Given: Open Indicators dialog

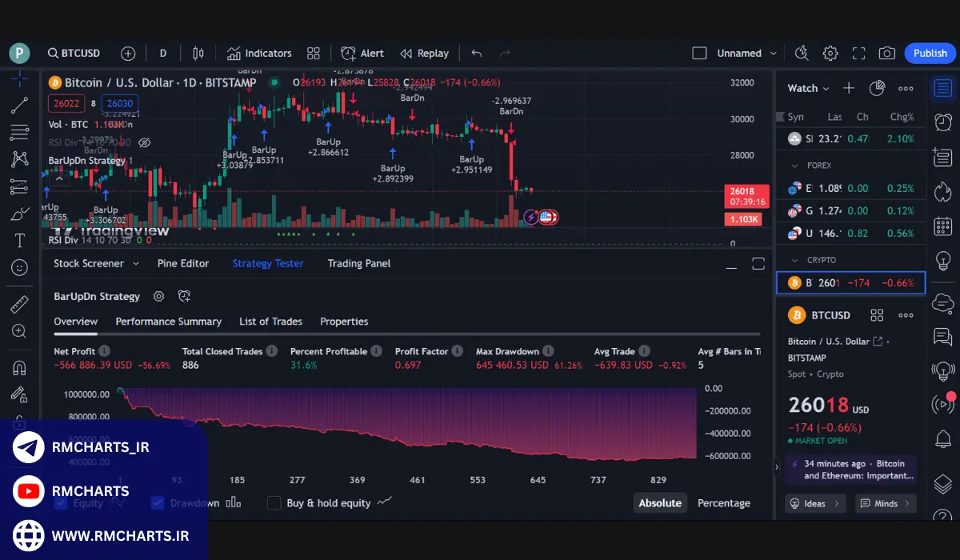Looking at the screenshot, I should coord(259,54).
